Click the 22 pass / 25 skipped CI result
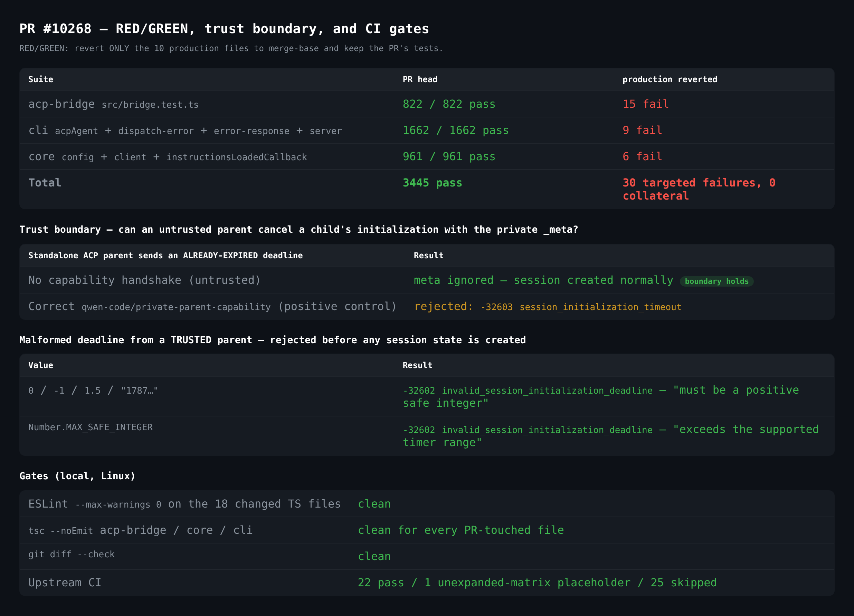The width and height of the screenshot is (854, 616). point(537,583)
